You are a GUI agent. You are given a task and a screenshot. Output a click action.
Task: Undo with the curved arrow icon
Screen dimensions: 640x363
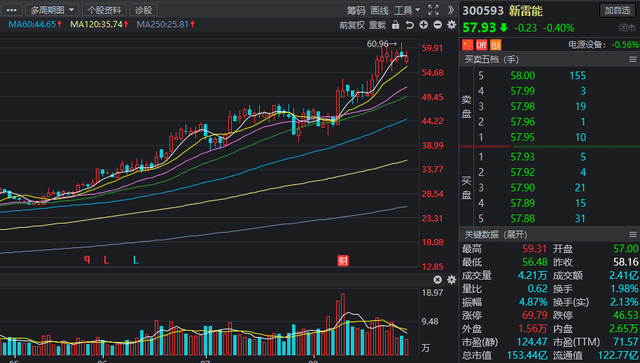tap(409, 25)
